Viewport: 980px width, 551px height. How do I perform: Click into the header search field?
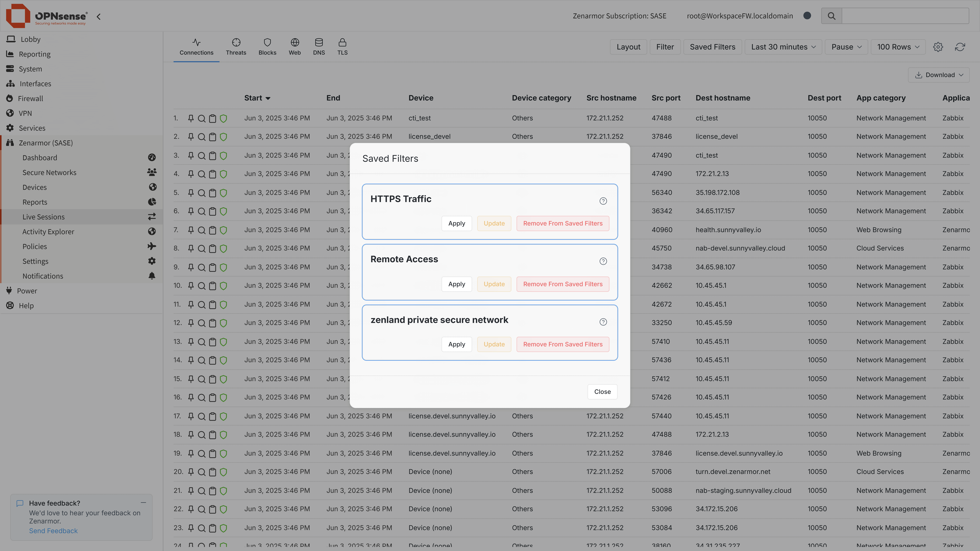coord(905,16)
